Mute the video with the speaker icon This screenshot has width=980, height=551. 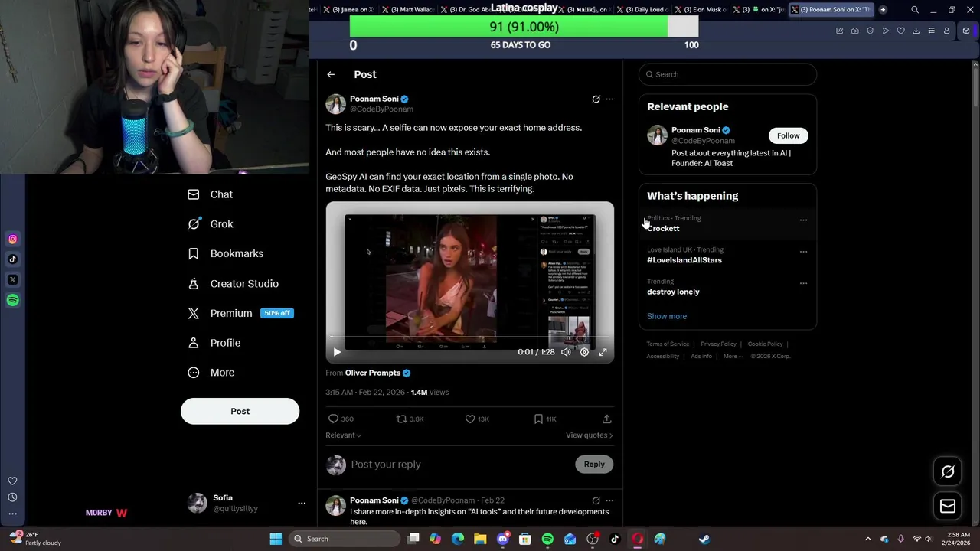click(x=566, y=352)
